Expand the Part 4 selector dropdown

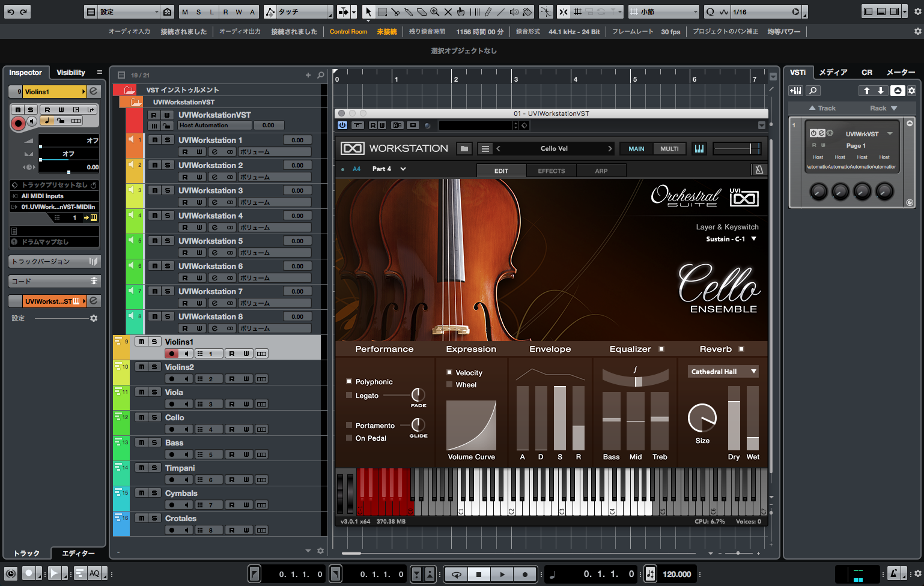403,169
